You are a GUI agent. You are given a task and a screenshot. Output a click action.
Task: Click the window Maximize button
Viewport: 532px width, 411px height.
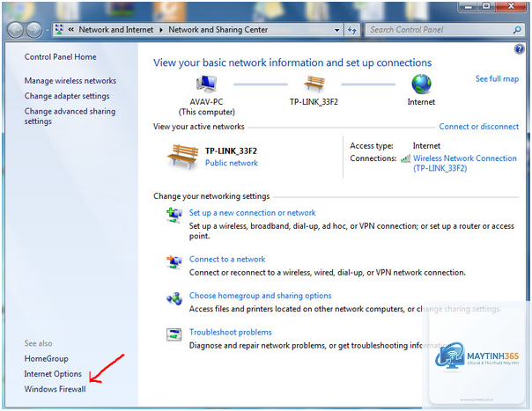coord(486,6)
